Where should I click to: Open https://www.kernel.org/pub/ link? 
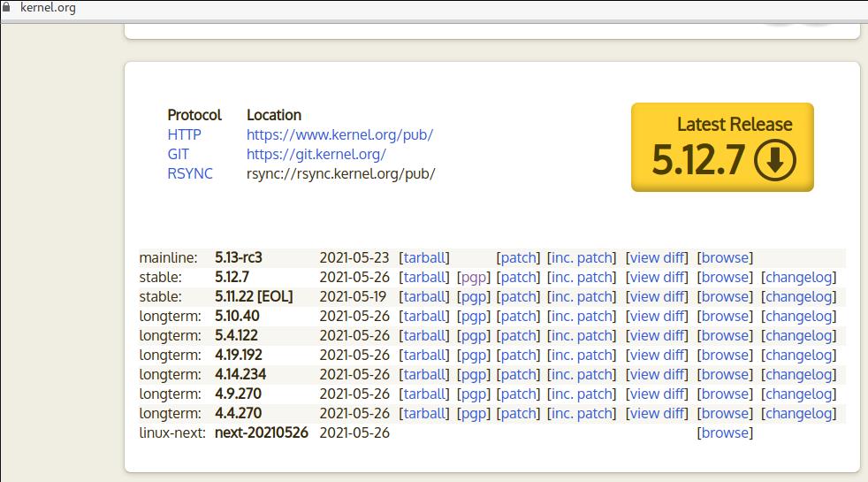pyautogui.click(x=340, y=134)
